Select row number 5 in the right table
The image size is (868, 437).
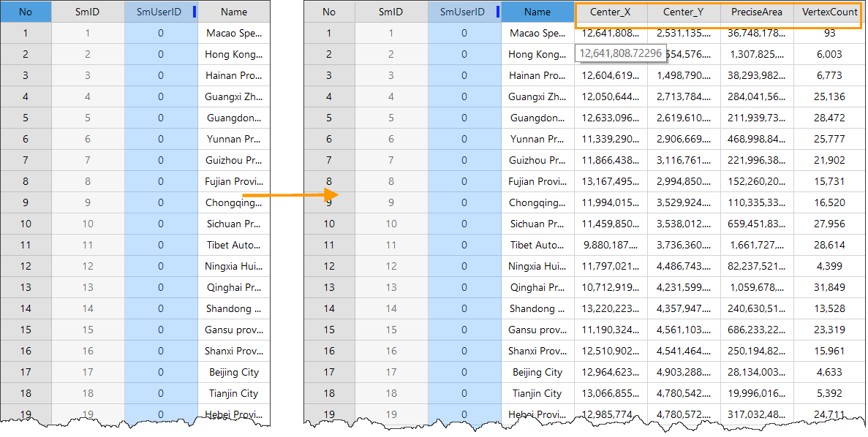point(329,118)
